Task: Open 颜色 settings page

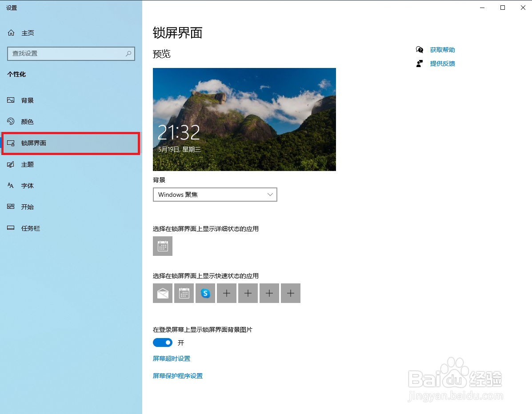Action: pos(71,122)
